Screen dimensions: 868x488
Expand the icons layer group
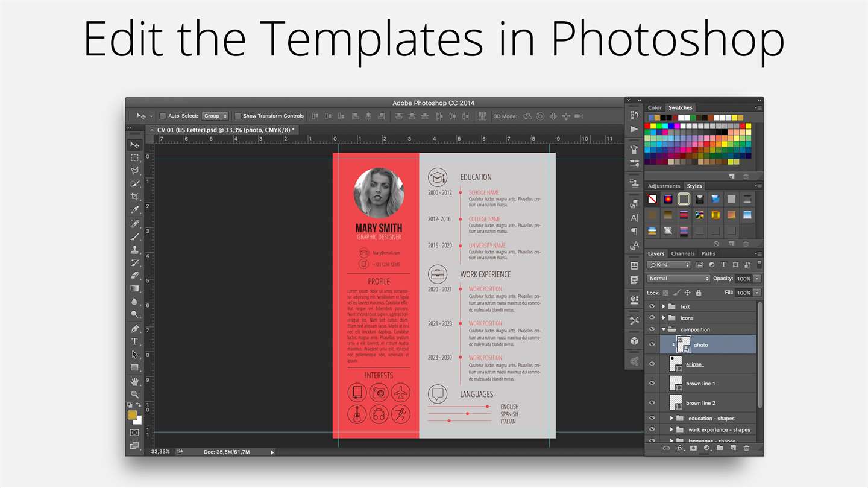(x=664, y=318)
